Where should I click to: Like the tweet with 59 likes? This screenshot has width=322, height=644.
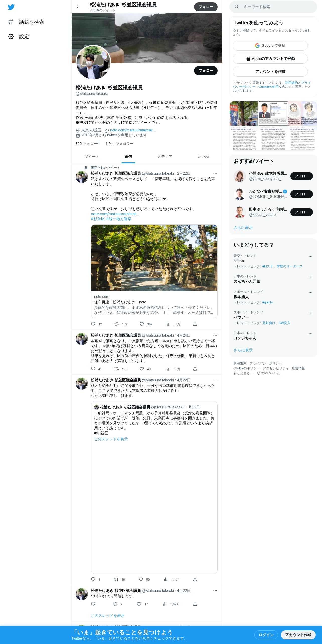point(141,579)
